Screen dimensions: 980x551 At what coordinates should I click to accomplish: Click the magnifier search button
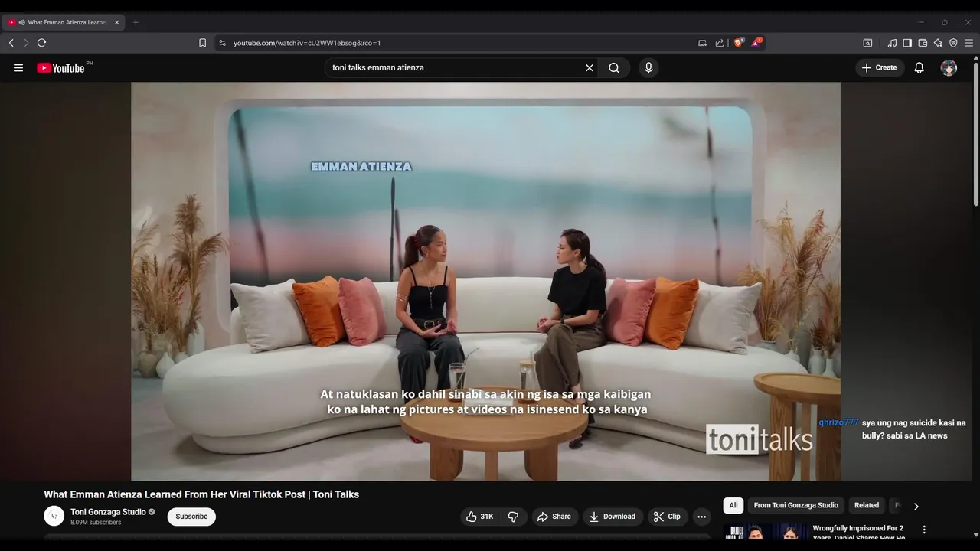pyautogui.click(x=614, y=67)
